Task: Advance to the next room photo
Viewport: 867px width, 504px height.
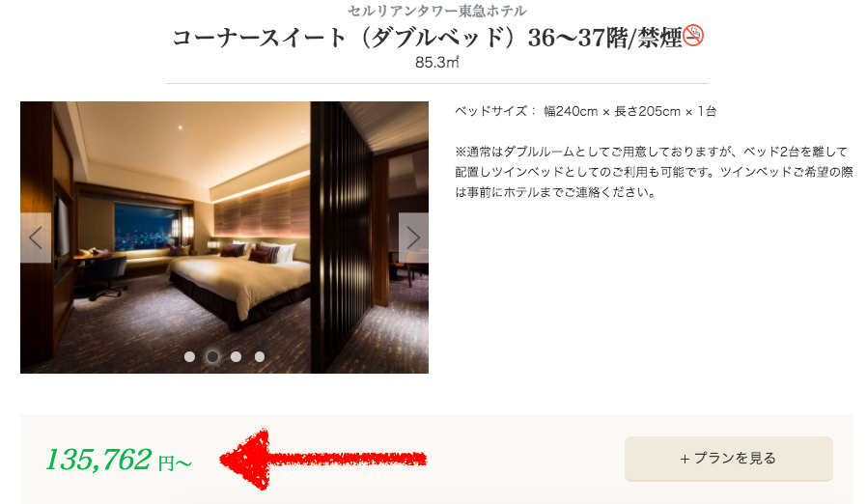Action: (413, 238)
